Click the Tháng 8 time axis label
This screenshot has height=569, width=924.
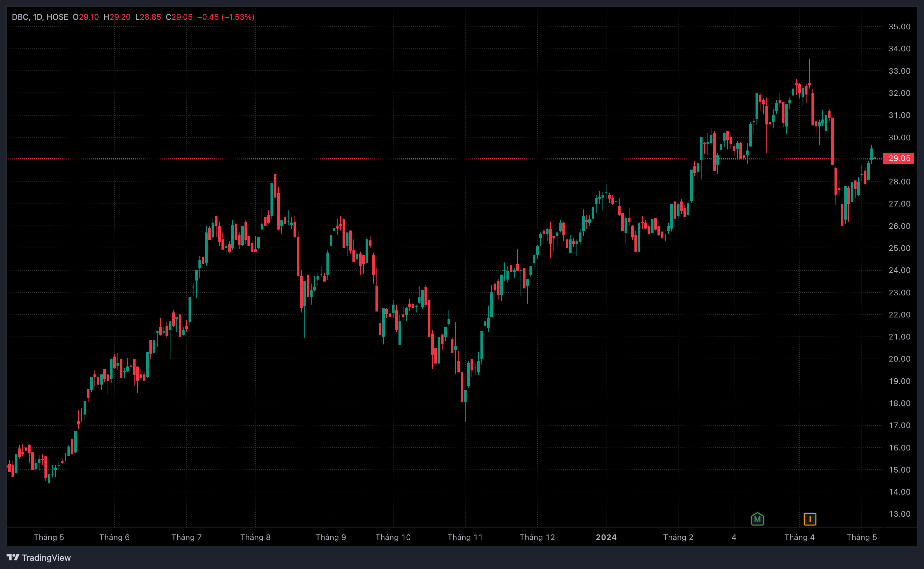coord(255,537)
